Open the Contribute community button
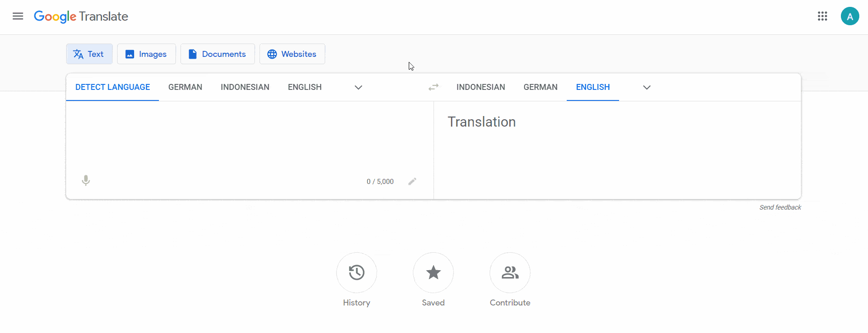 (x=510, y=272)
